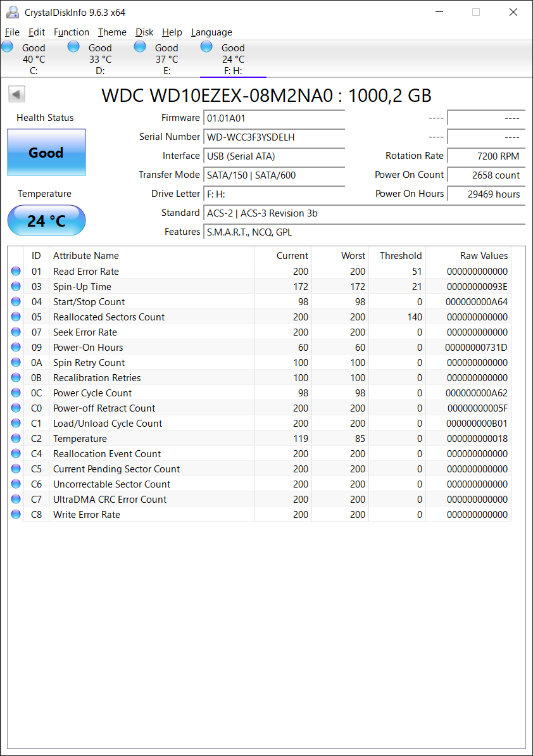Click the Good health status button
533x756 pixels.
pyautogui.click(x=46, y=153)
